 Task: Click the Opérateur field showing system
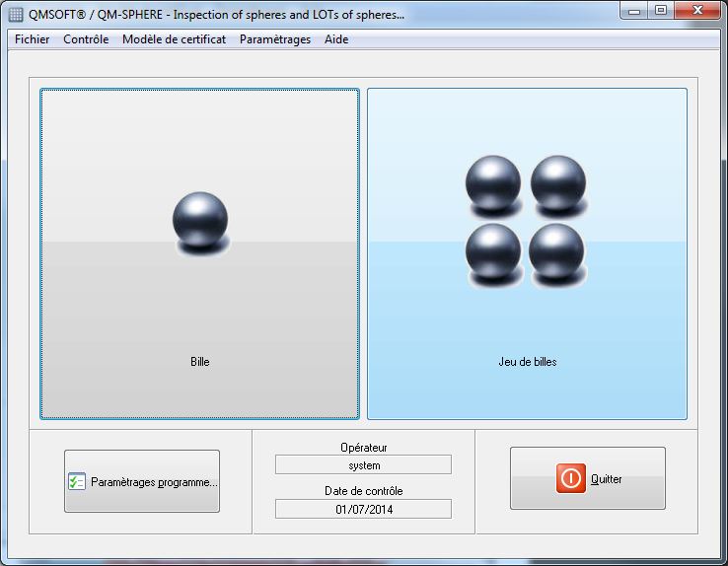tap(363, 464)
